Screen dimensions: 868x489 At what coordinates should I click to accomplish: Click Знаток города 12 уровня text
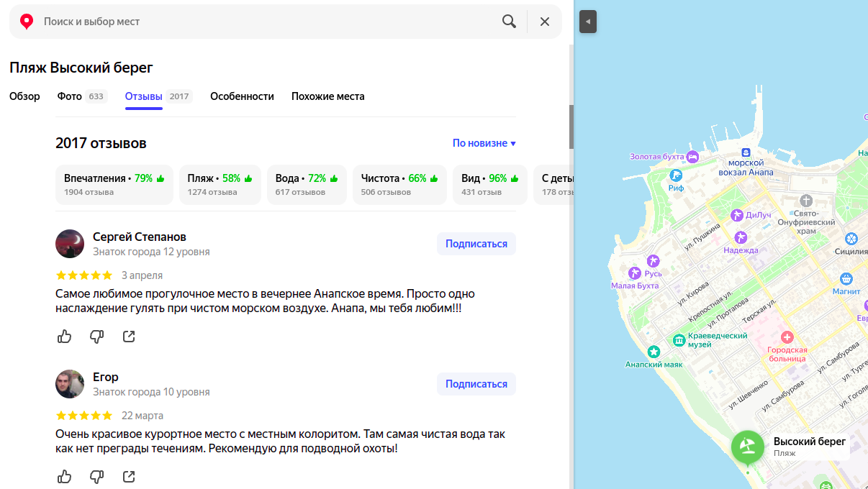coord(151,252)
